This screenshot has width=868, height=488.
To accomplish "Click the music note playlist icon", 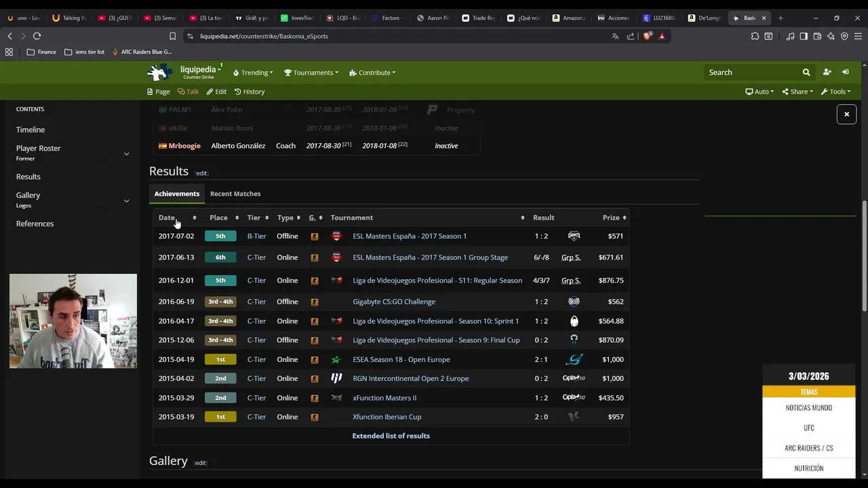I will (790, 36).
